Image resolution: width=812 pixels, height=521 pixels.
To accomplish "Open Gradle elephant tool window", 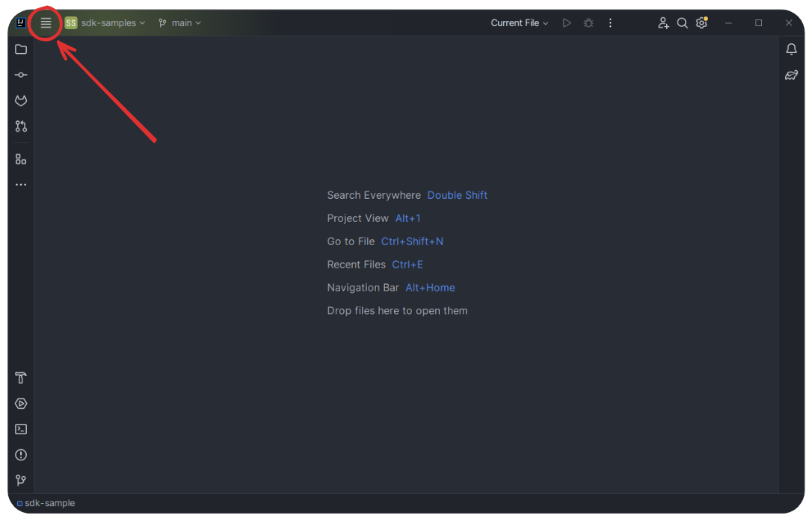I will tap(791, 75).
